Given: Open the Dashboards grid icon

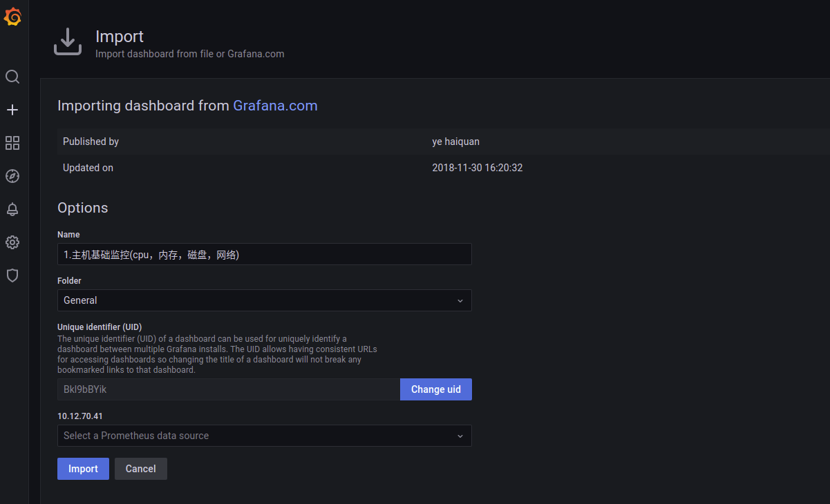Looking at the screenshot, I should pos(12,143).
